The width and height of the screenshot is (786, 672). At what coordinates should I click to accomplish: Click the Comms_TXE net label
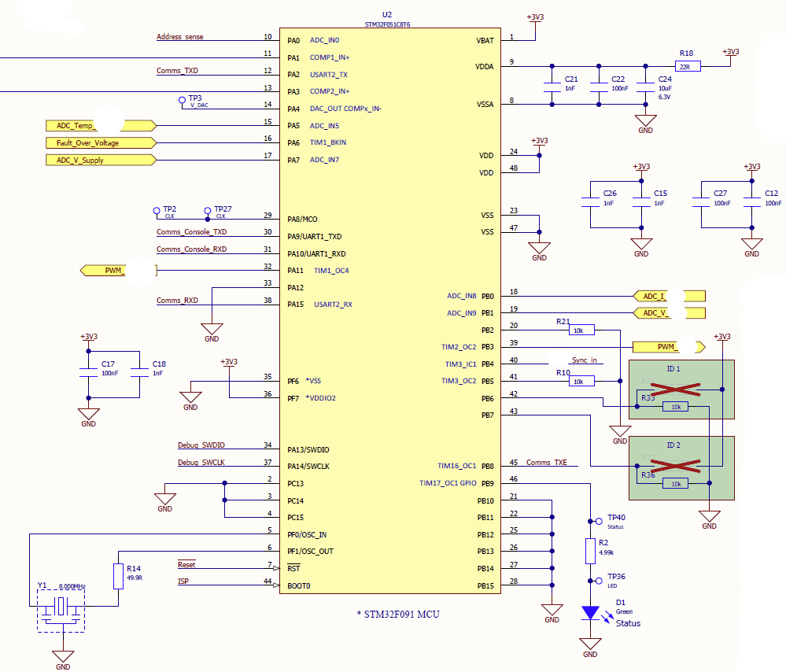(x=547, y=463)
